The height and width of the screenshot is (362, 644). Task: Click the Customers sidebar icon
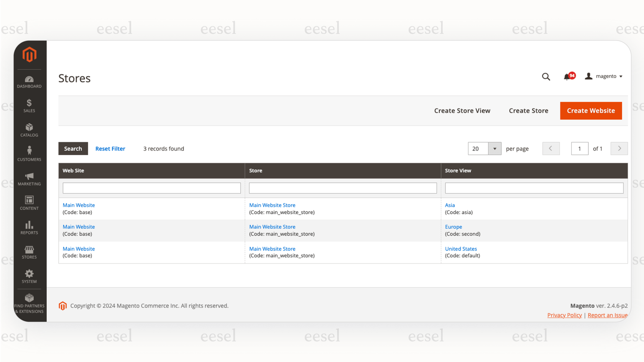pos(29,154)
